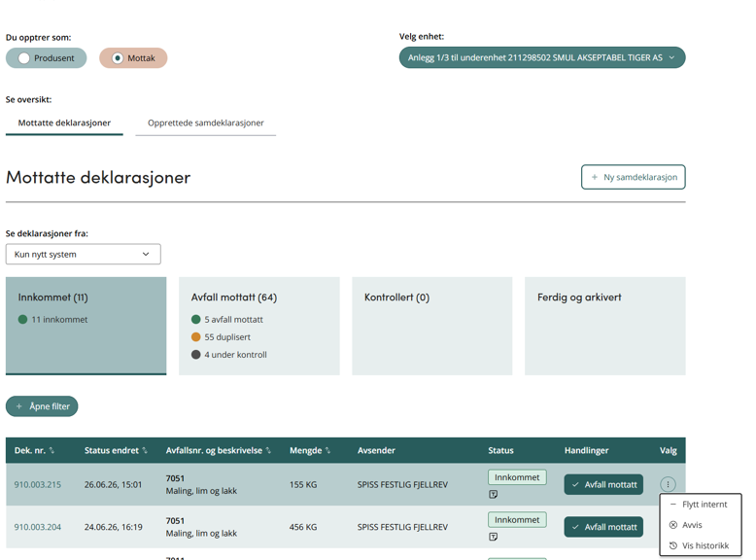Switch to Mottatte deklarasjoner tab
The height and width of the screenshot is (560, 756).
64,123
